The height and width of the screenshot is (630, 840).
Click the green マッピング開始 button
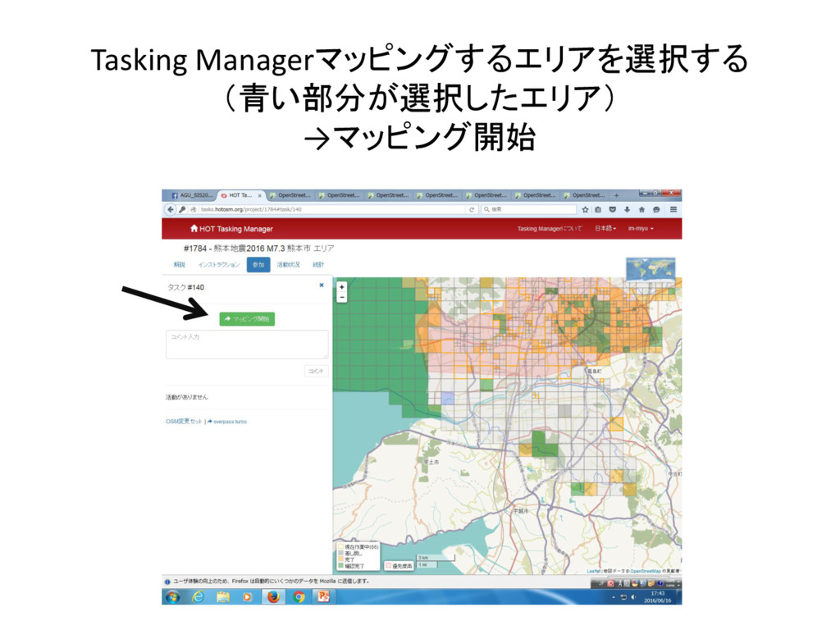247,319
